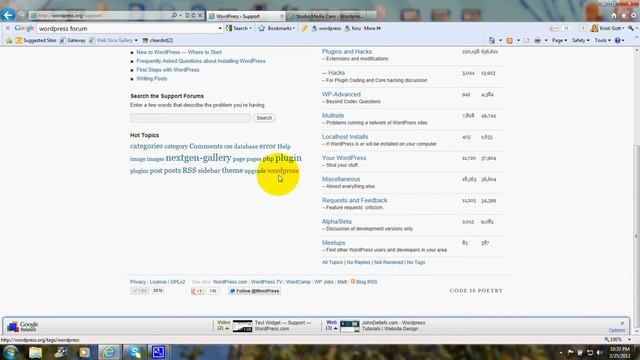Viewport: 640px width, 360px height.
Task: Click the wordpress hot topic tag
Action: point(283,171)
